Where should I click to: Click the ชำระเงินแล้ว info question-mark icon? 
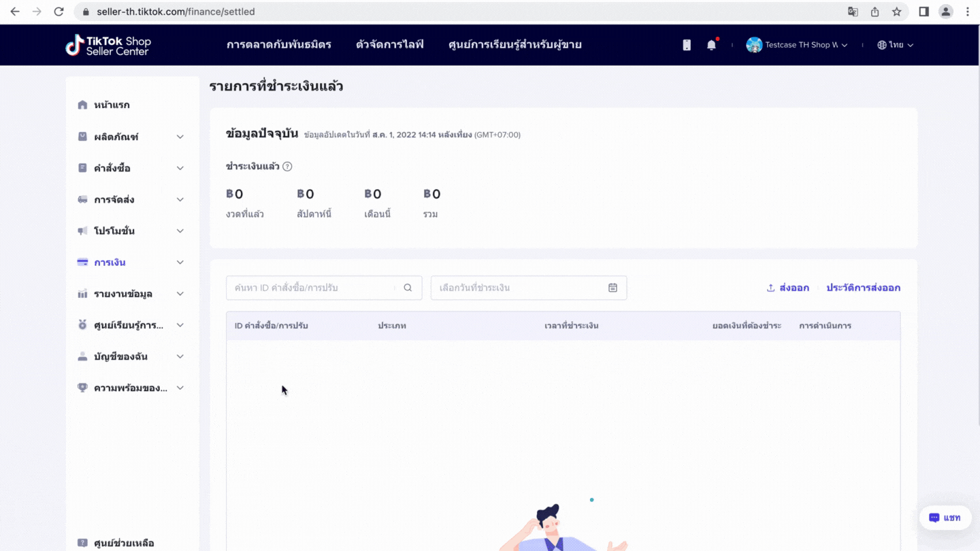(x=287, y=167)
